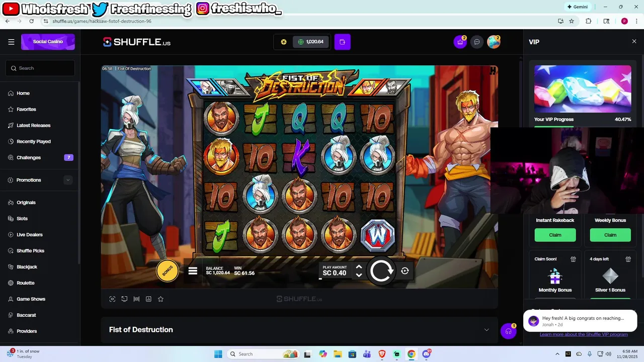Open Brave browser from taskbar

click(x=382, y=354)
